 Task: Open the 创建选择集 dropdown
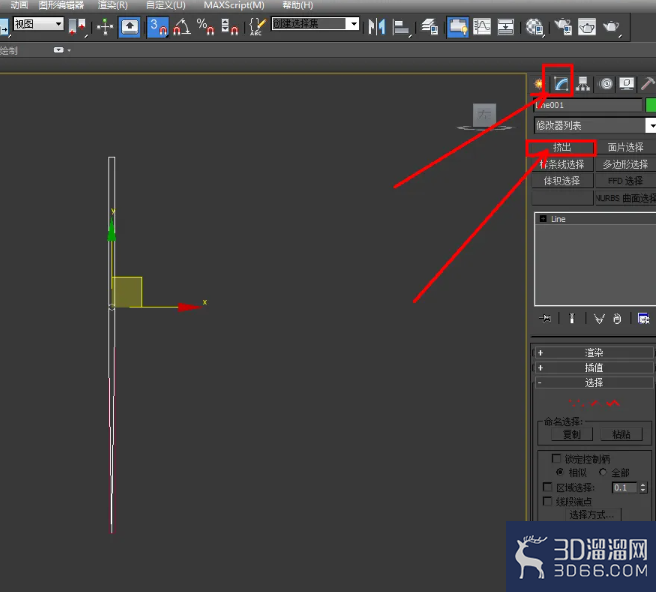point(315,24)
